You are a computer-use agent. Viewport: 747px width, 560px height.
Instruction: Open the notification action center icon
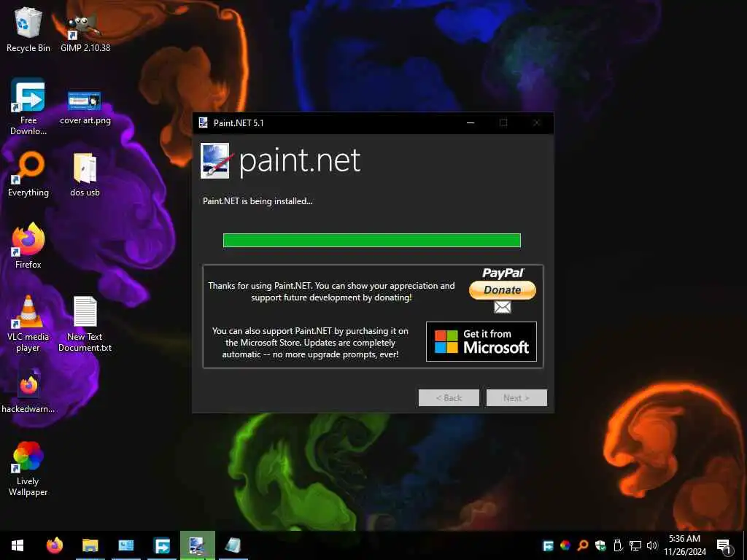point(724,546)
